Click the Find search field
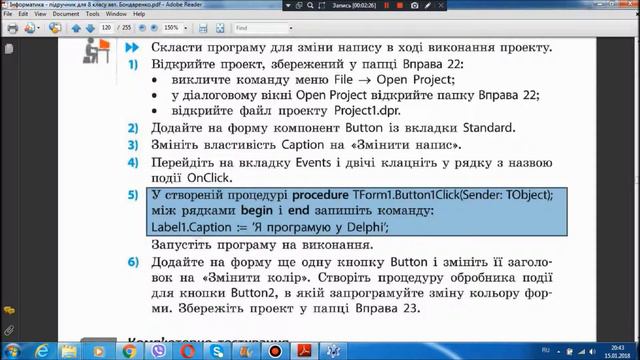This screenshot has height=360, width=640. (260, 28)
